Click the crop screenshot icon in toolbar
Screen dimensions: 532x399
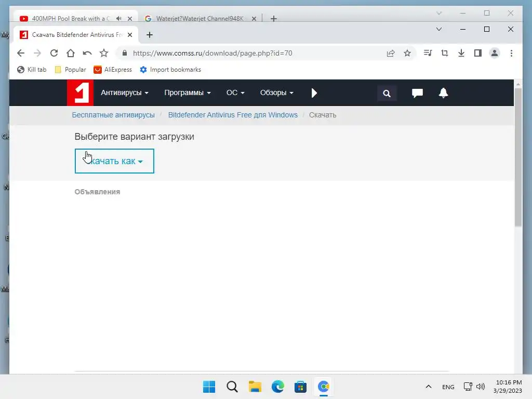[x=445, y=53]
